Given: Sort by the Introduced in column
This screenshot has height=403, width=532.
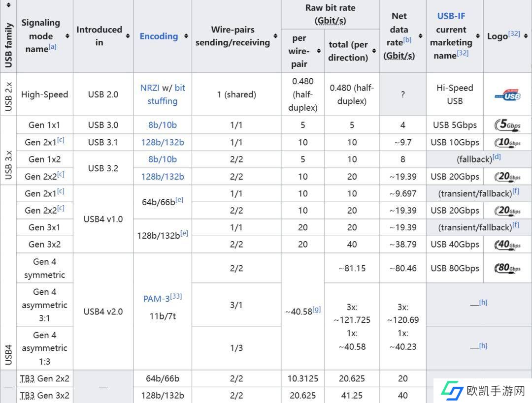Looking at the screenshot, I should (x=128, y=36).
